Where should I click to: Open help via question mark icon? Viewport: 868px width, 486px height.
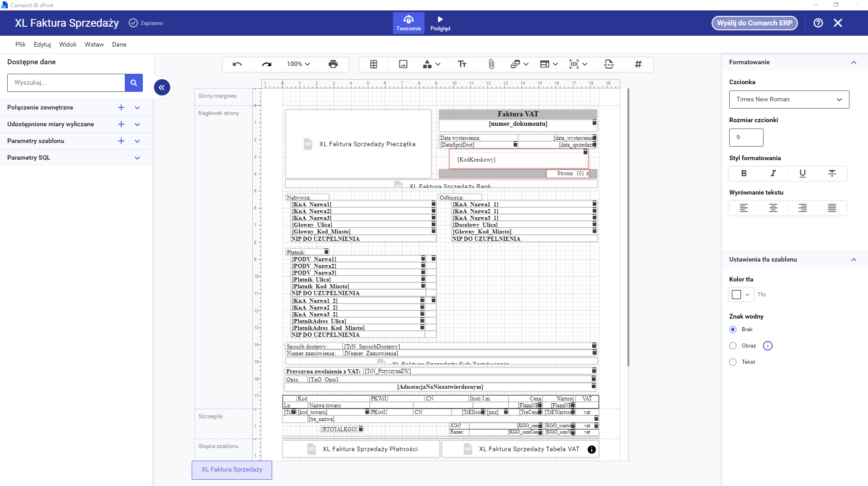tap(818, 23)
